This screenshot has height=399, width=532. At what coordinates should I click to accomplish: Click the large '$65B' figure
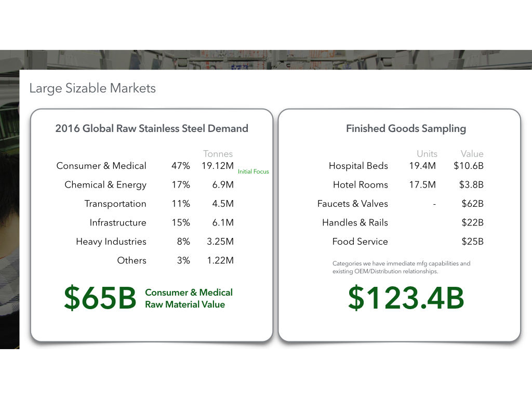[100, 298]
